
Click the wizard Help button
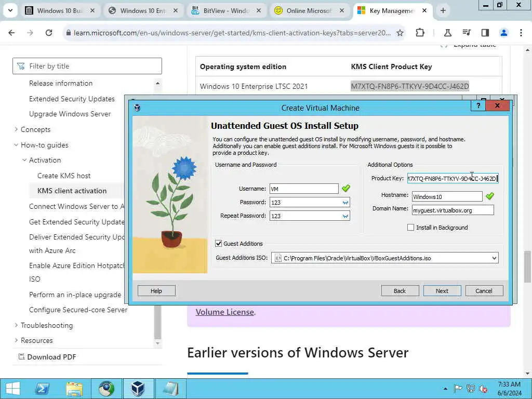click(156, 291)
